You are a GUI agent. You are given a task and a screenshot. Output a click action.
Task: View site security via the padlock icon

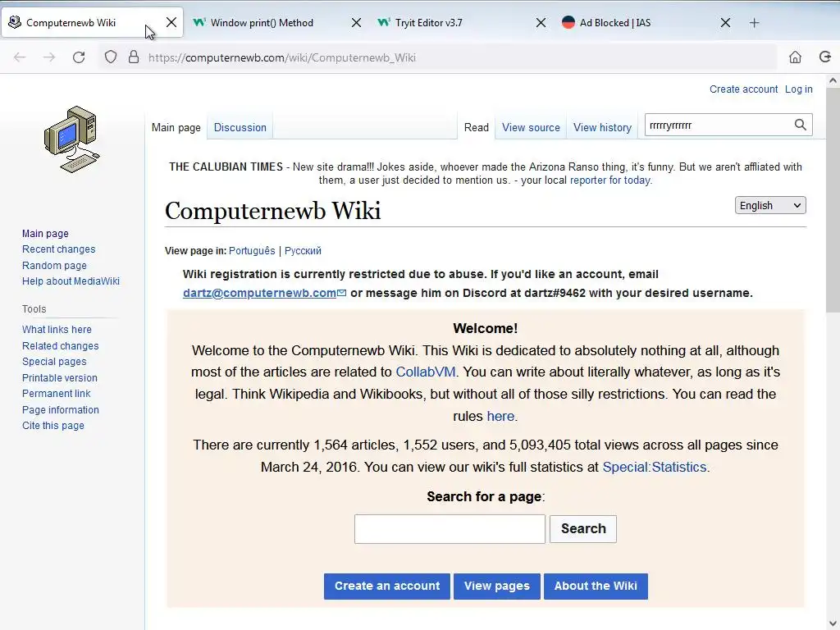(x=134, y=57)
